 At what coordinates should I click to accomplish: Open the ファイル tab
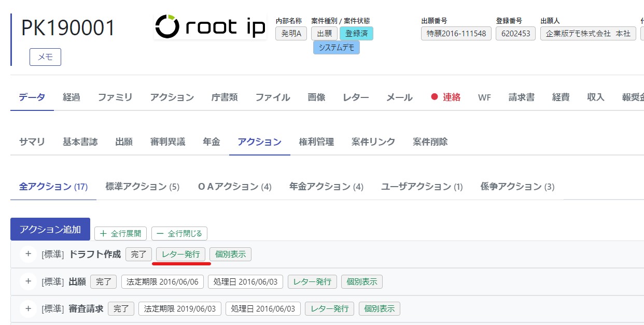pos(273,97)
